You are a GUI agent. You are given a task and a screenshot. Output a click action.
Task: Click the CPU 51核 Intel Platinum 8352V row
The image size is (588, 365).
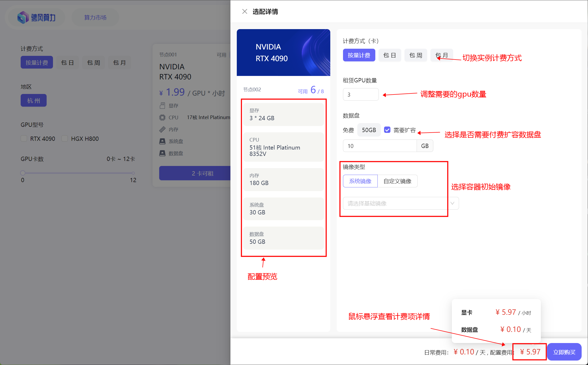click(283, 147)
